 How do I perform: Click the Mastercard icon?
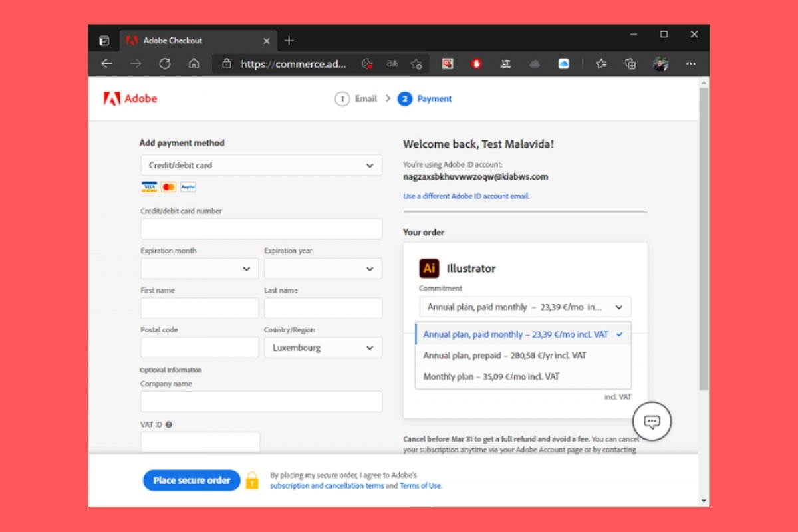pyautogui.click(x=168, y=187)
